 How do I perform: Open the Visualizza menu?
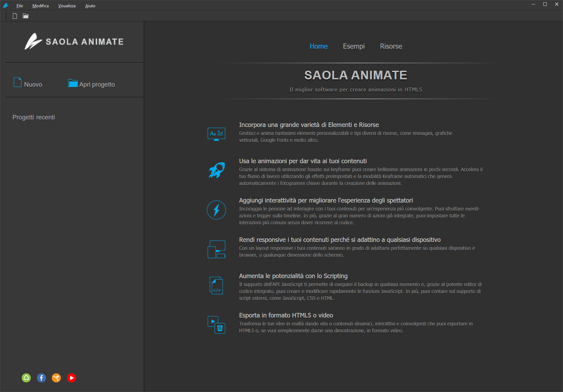[x=67, y=6]
